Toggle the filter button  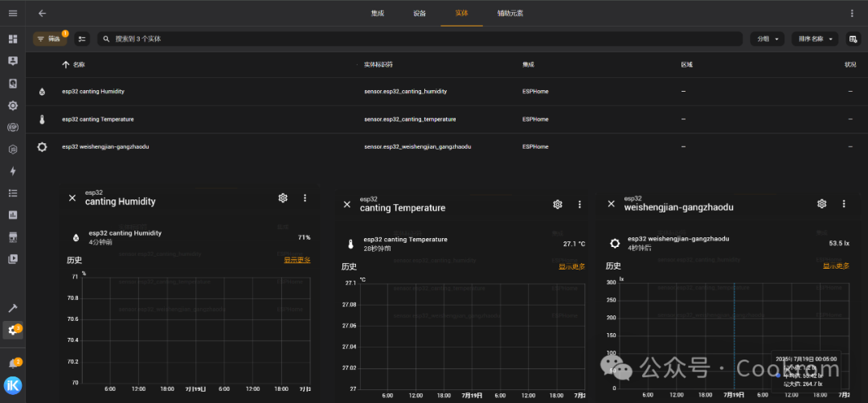pyautogui.click(x=49, y=39)
